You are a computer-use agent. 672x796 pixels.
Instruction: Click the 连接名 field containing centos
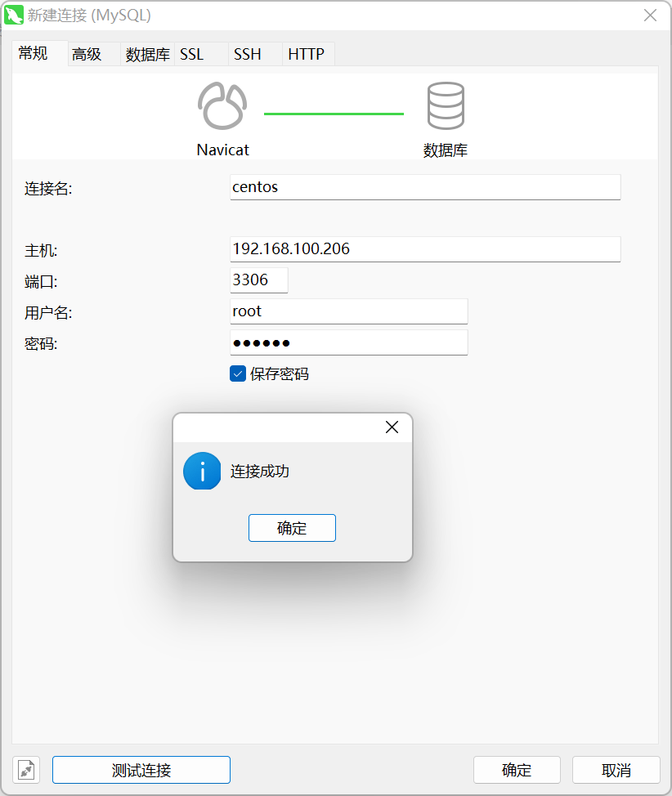click(x=425, y=187)
